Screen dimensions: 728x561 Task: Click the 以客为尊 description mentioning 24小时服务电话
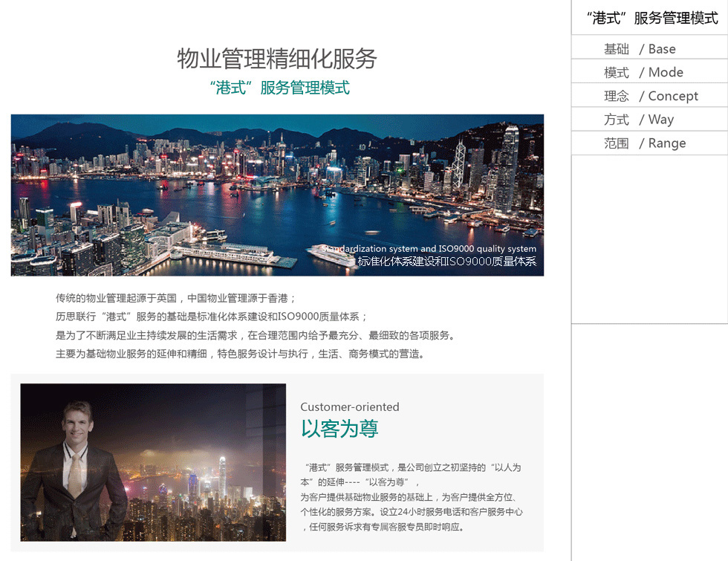tap(412, 497)
